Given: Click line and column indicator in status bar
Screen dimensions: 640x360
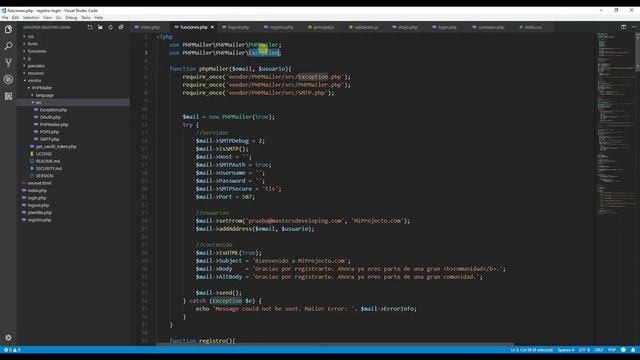Looking at the screenshot, I should [x=531, y=350].
